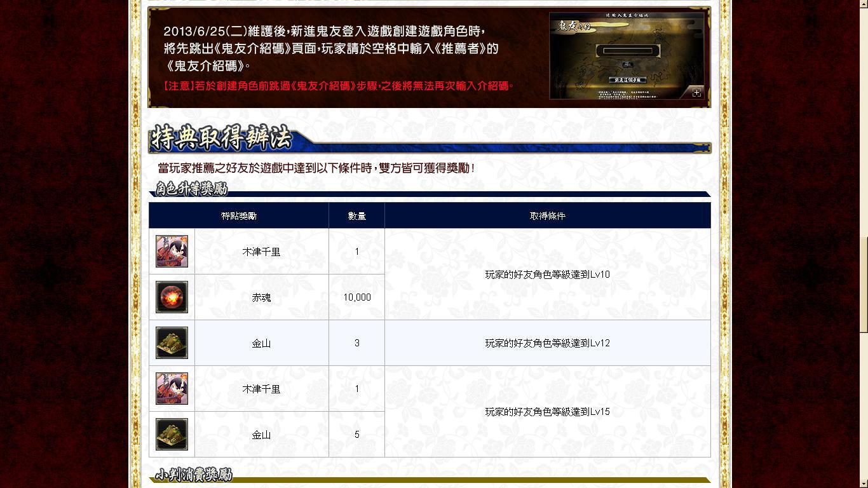
Task: Click the 金山 icon in the Lv12 row
Action: tap(172, 342)
